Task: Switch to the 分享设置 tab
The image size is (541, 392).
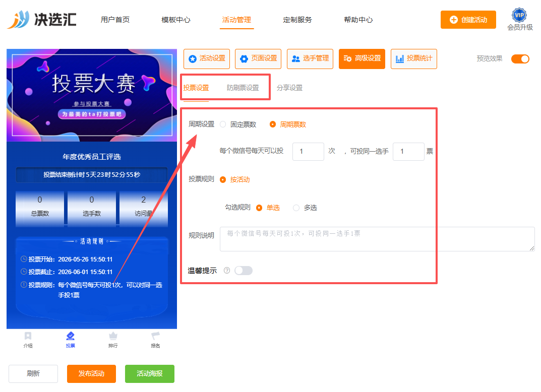Action: click(x=289, y=88)
